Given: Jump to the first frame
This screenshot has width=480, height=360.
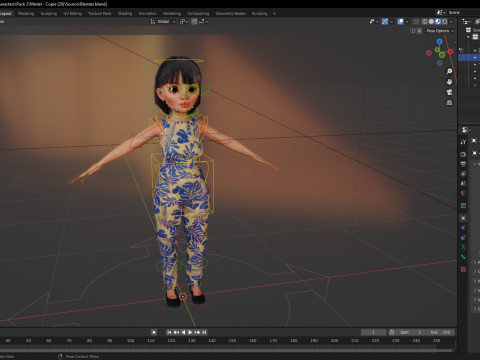Looking at the screenshot, I should point(169,332).
